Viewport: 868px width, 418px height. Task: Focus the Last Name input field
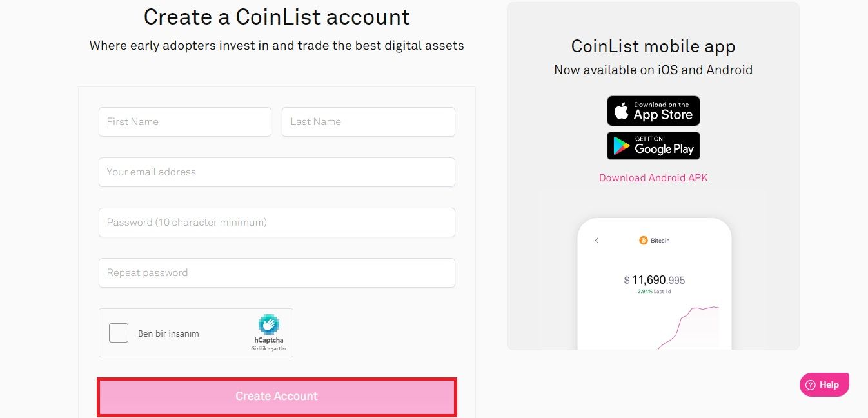click(368, 122)
